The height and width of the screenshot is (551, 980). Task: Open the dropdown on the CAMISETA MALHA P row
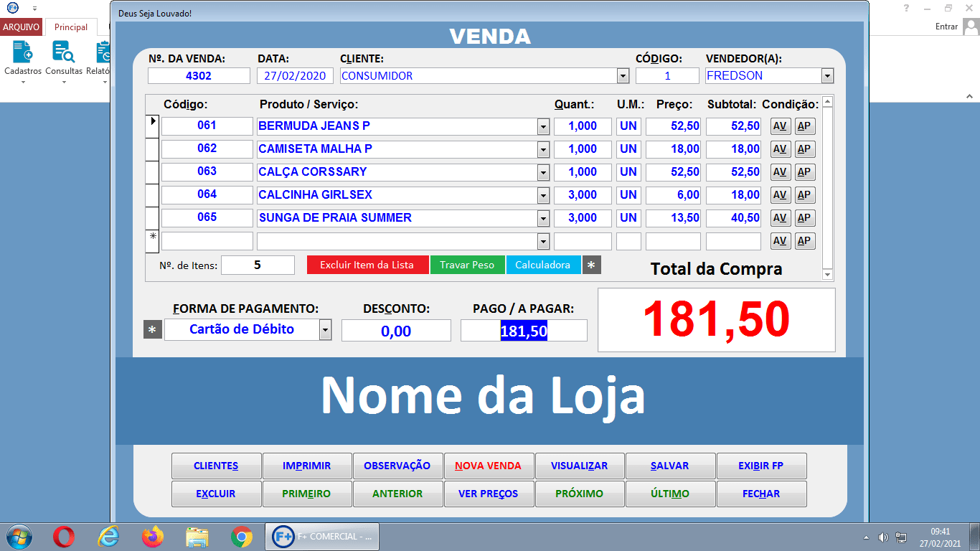tap(545, 149)
